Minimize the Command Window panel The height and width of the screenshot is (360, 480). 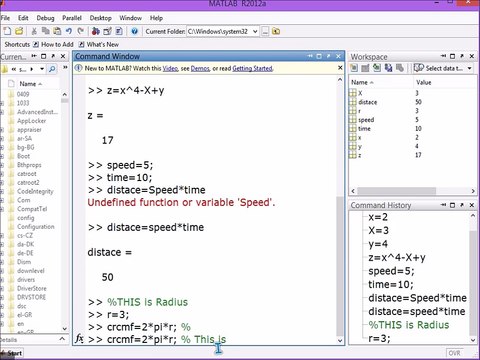[310, 56]
